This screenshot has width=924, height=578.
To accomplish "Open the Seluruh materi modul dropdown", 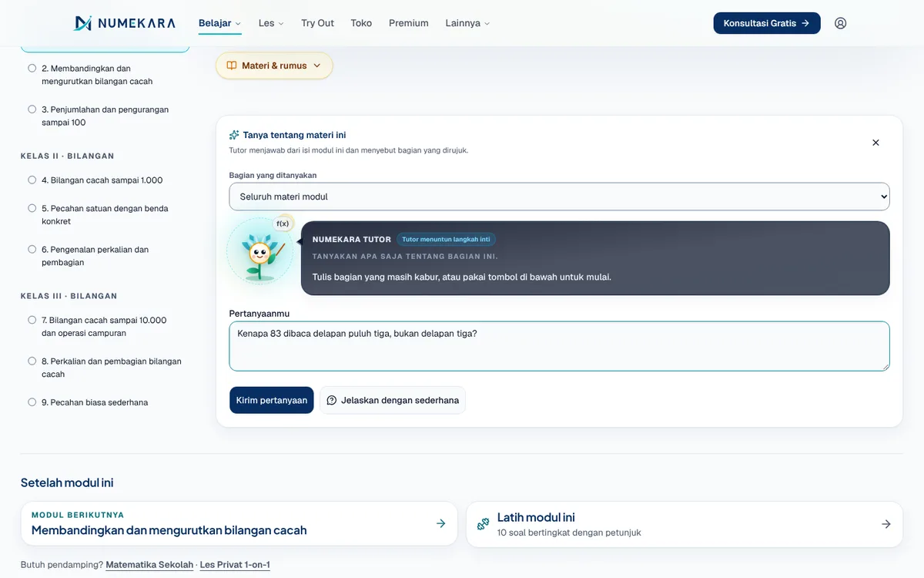I will pyautogui.click(x=559, y=197).
